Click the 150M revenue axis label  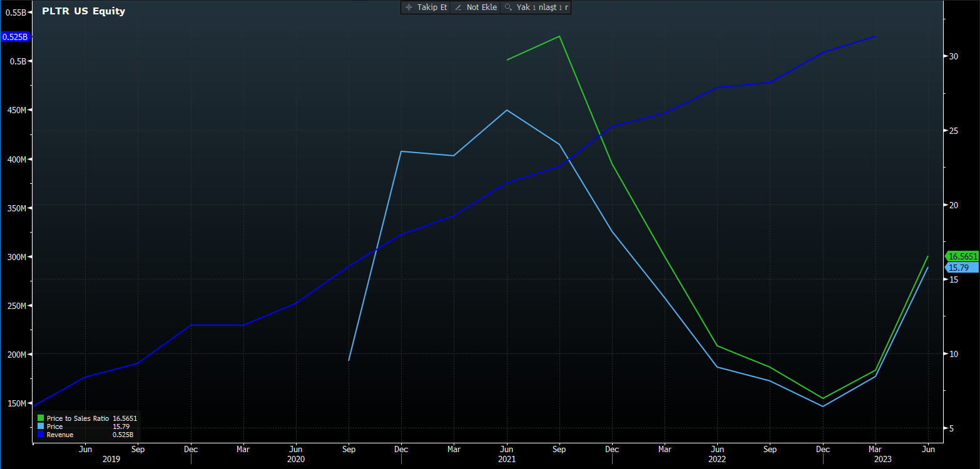coord(16,403)
